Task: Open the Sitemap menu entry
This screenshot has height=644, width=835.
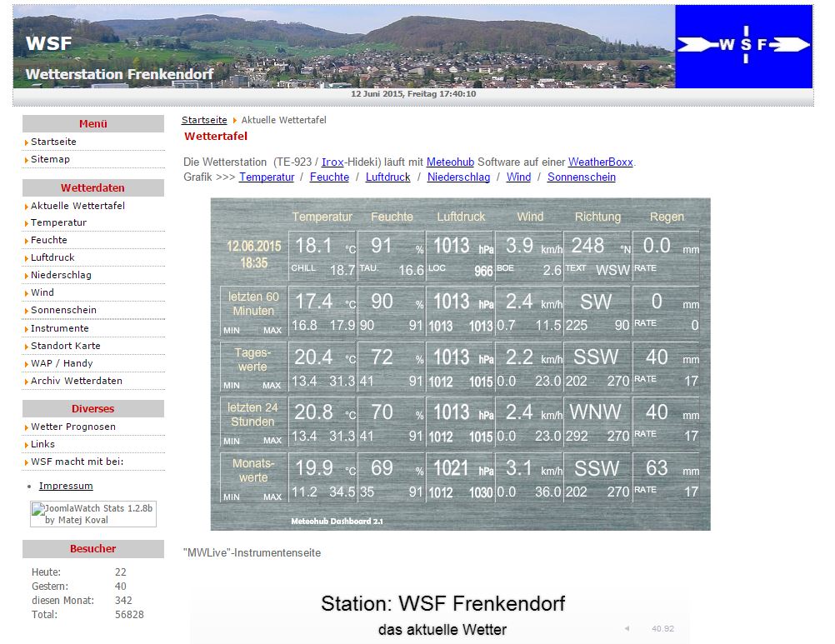Action: point(50,159)
